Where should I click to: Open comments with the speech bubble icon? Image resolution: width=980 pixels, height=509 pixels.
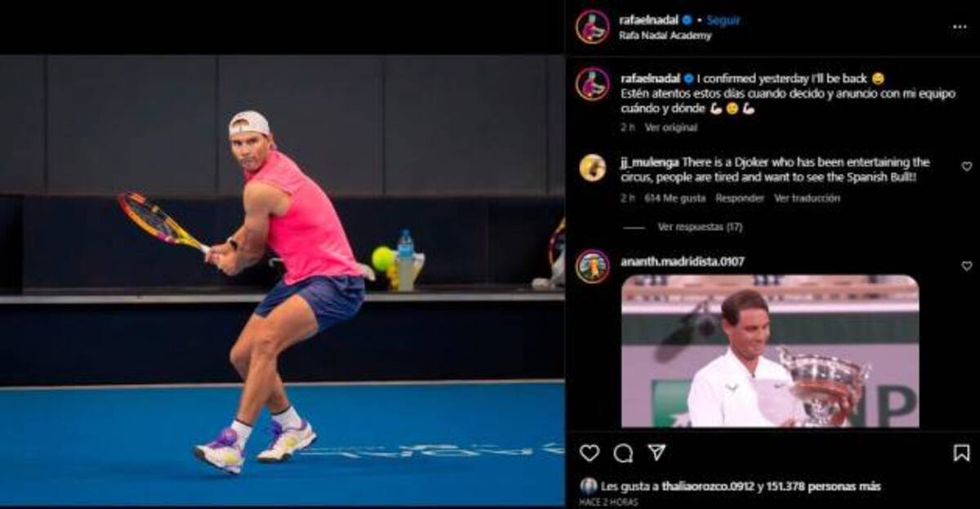(623, 453)
